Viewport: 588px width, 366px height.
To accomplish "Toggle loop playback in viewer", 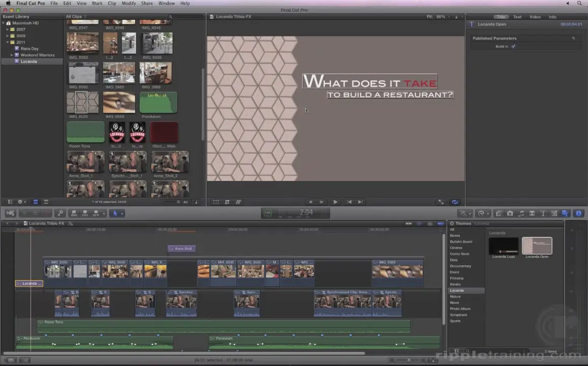I will click(x=454, y=202).
